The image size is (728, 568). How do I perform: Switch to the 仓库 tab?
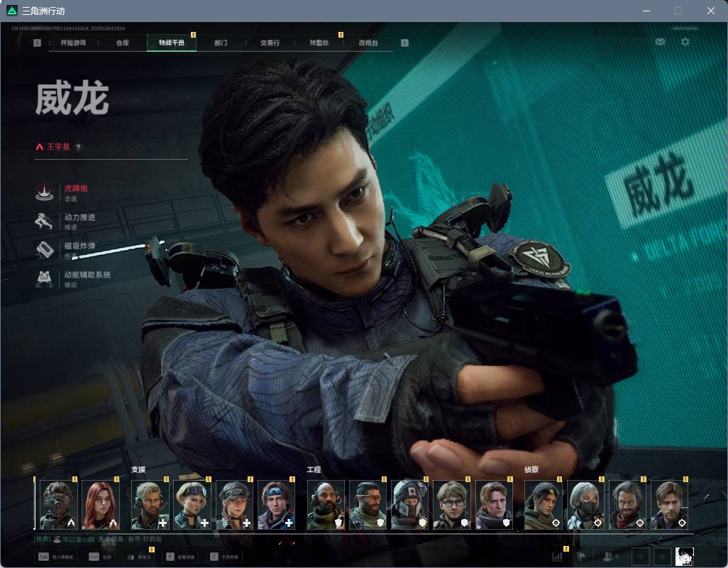click(x=123, y=43)
